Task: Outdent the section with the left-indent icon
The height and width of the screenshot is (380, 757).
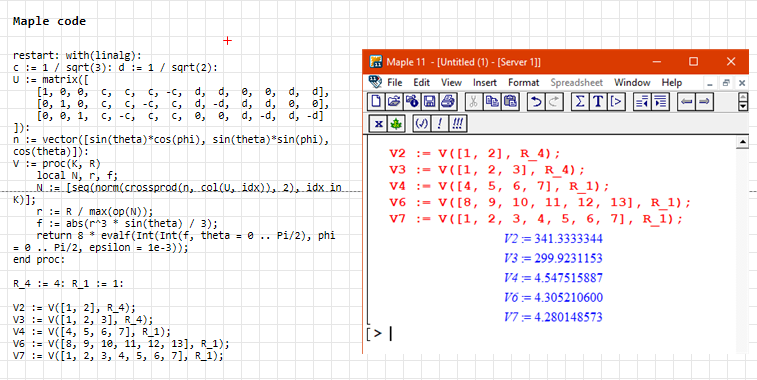Action: (642, 101)
